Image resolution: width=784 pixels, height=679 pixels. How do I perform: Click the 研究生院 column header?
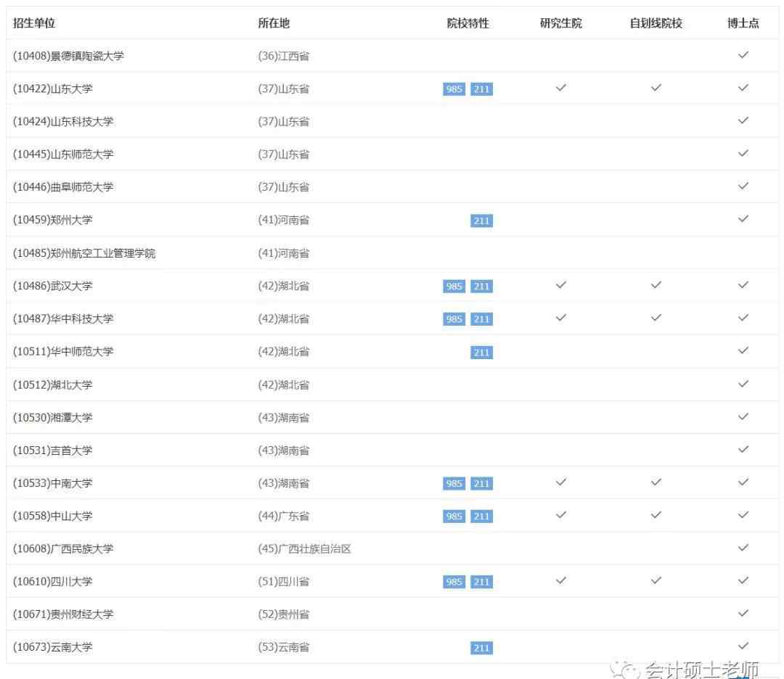pyautogui.click(x=561, y=23)
